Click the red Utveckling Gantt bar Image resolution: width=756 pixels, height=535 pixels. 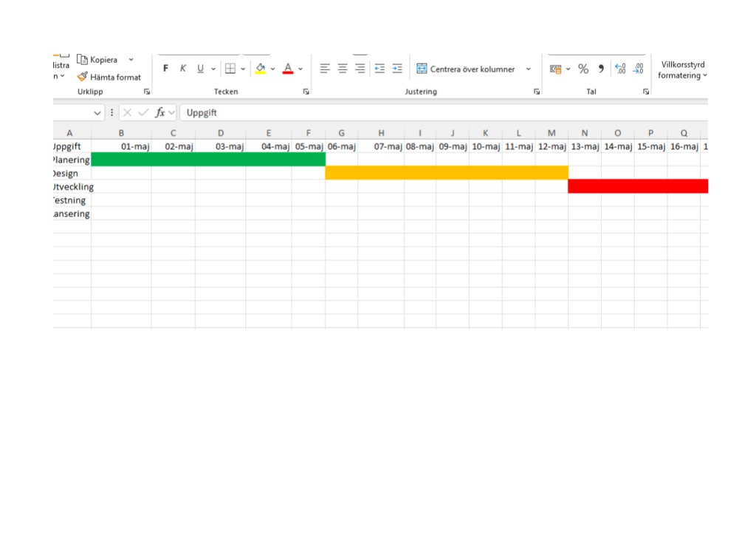tap(638, 186)
